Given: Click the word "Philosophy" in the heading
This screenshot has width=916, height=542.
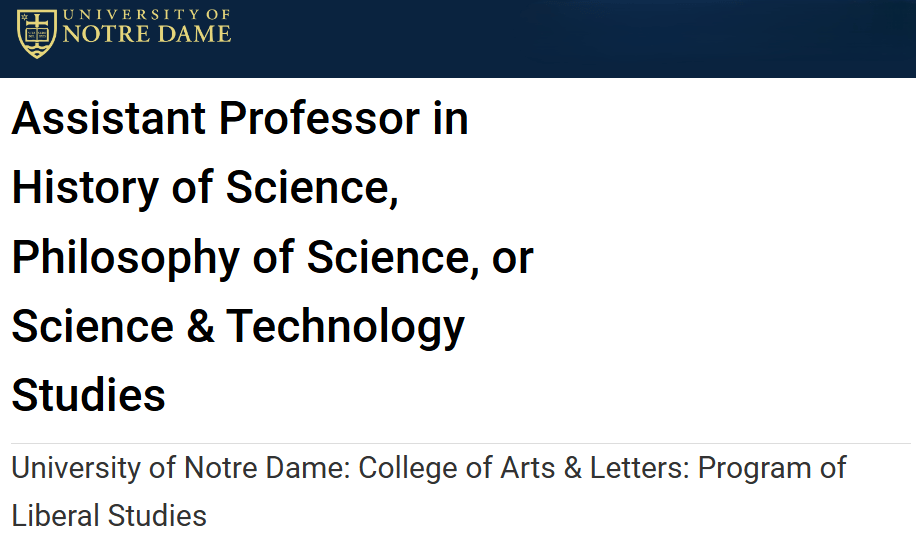Looking at the screenshot, I should click(125, 257).
